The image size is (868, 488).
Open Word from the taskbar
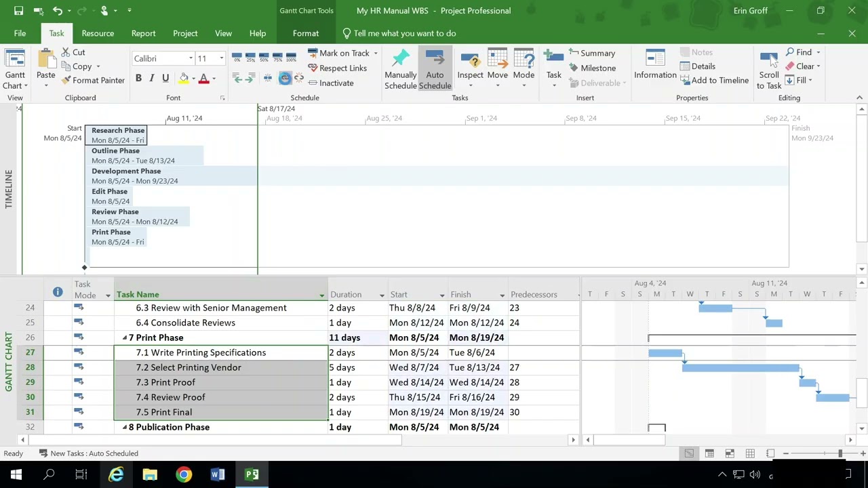(x=218, y=474)
